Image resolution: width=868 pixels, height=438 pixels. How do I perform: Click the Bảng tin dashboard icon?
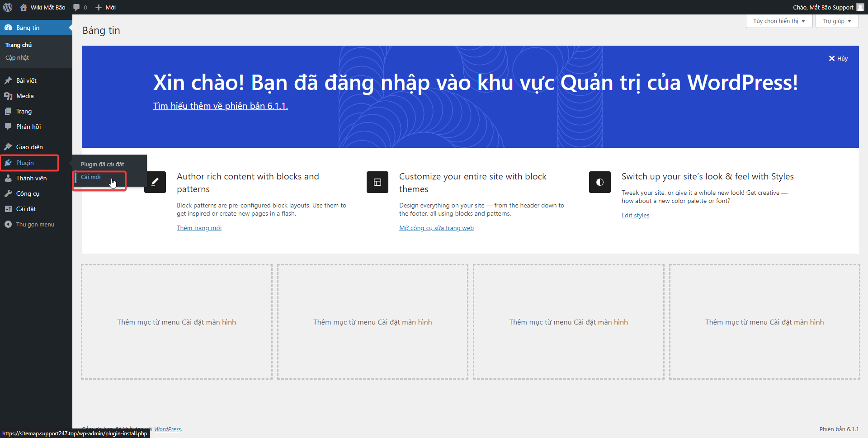click(8, 28)
